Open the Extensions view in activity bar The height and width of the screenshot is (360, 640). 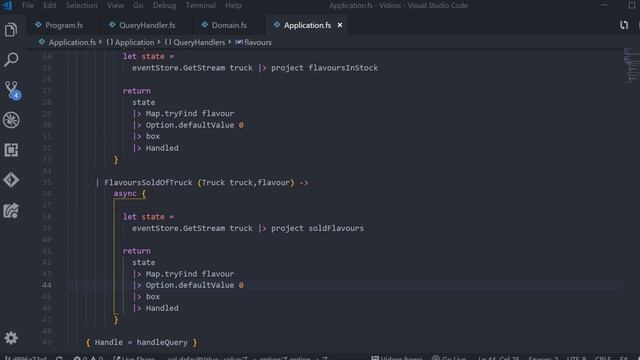click(11, 150)
